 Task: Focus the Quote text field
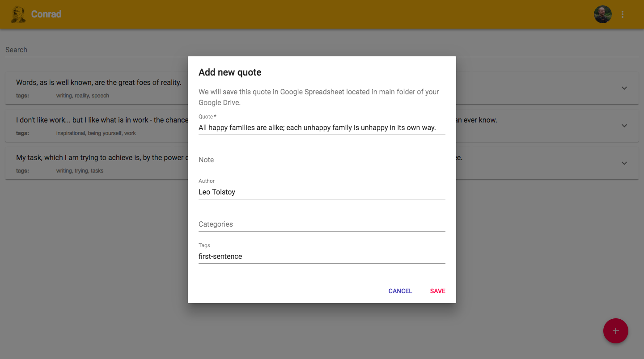pyautogui.click(x=322, y=128)
